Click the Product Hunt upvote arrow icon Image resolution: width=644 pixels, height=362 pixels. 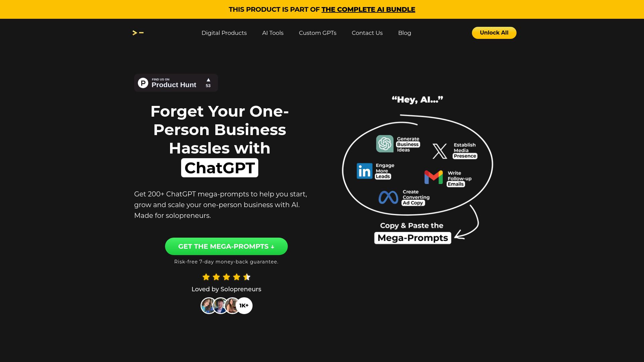208,79
